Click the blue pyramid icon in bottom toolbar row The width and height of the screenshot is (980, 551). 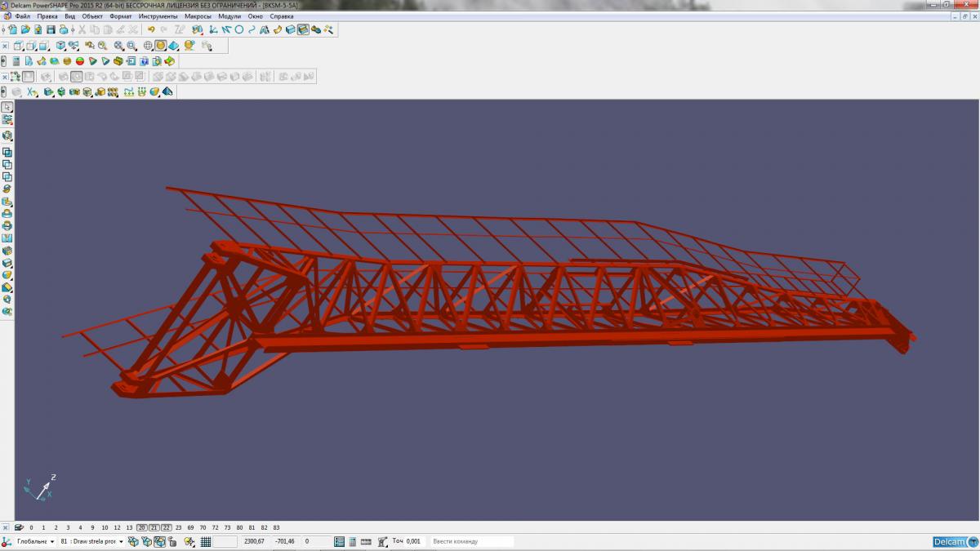tap(167, 91)
